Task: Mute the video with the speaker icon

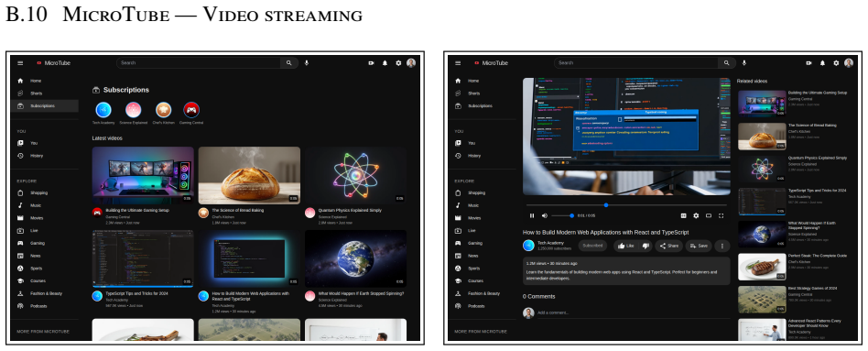Action: pyautogui.click(x=544, y=215)
